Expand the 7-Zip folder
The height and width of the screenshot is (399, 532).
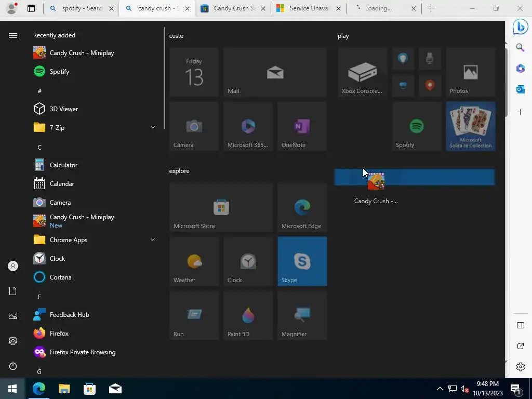tap(95, 128)
